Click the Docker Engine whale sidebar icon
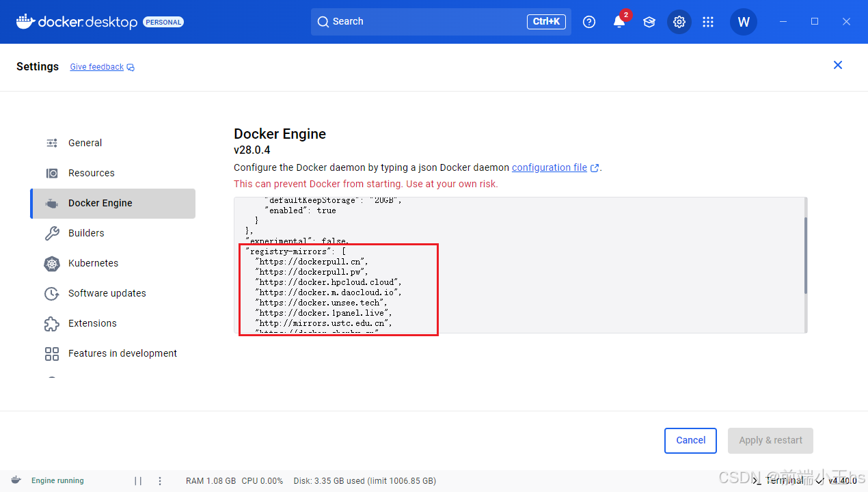Viewport: 868px width, 492px height. 52,203
